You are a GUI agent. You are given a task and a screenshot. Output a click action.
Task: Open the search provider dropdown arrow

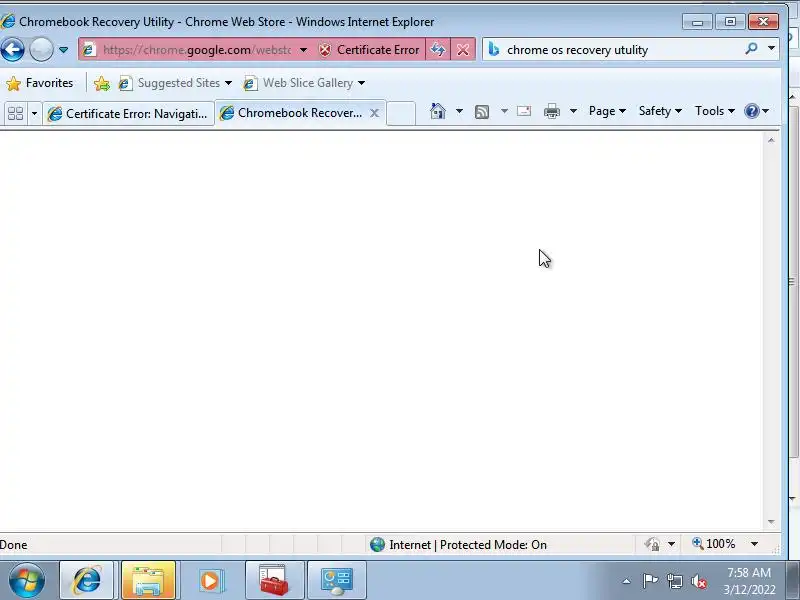point(771,48)
